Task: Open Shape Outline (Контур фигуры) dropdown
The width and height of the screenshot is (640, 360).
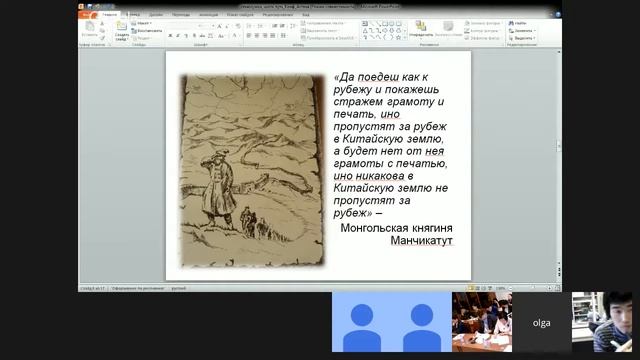Action: pos(483,31)
